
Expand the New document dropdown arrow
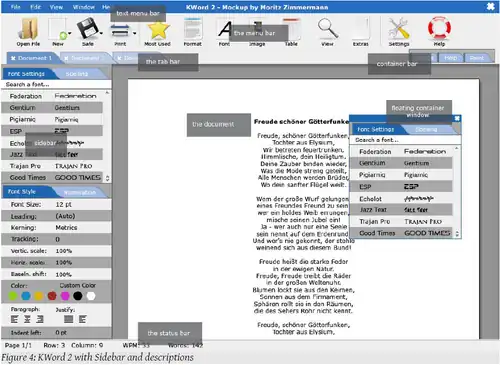tap(70, 33)
